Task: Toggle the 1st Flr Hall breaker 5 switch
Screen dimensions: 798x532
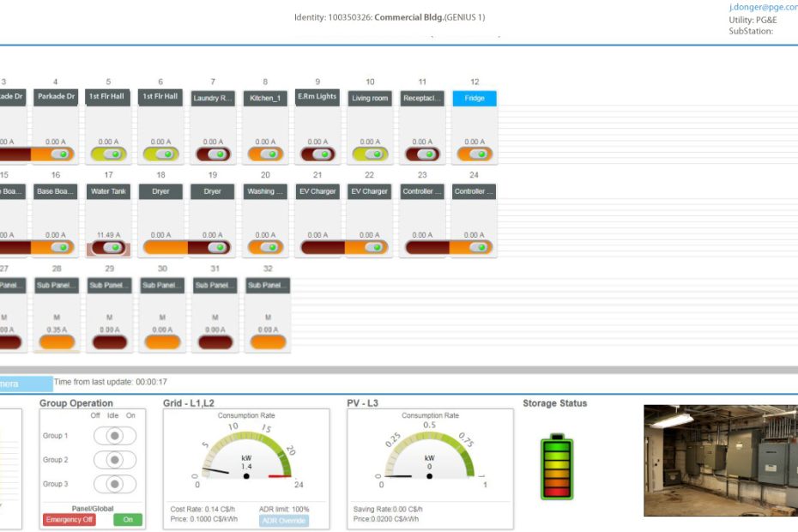Action: pyautogui.click(x=107, y=154)
